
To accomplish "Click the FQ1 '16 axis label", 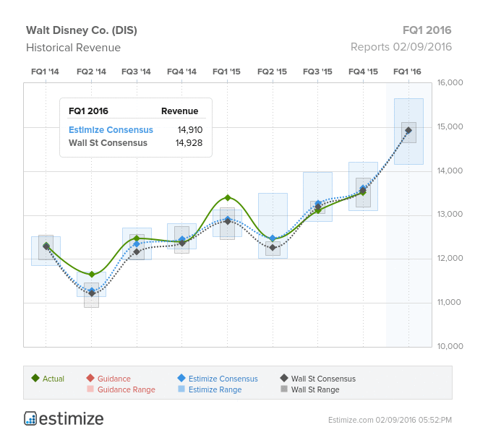I will tap(407, 72).
